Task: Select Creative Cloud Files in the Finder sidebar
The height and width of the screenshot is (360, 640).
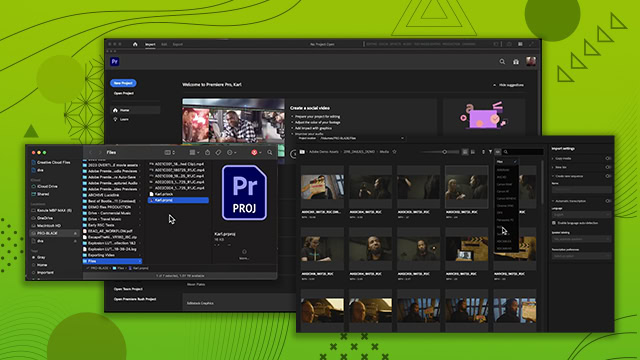Action: [51, 162]
